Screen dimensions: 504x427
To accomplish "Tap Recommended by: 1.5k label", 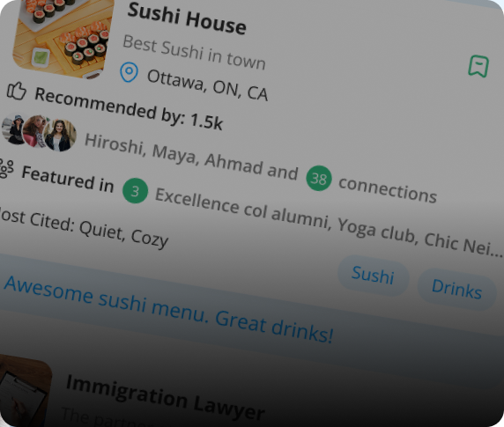I will tap(129, 108).
